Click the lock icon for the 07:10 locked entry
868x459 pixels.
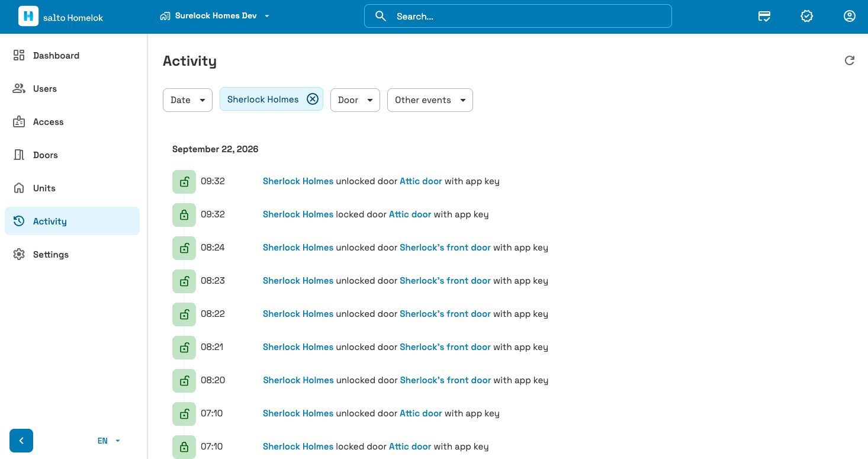(184, 447)
